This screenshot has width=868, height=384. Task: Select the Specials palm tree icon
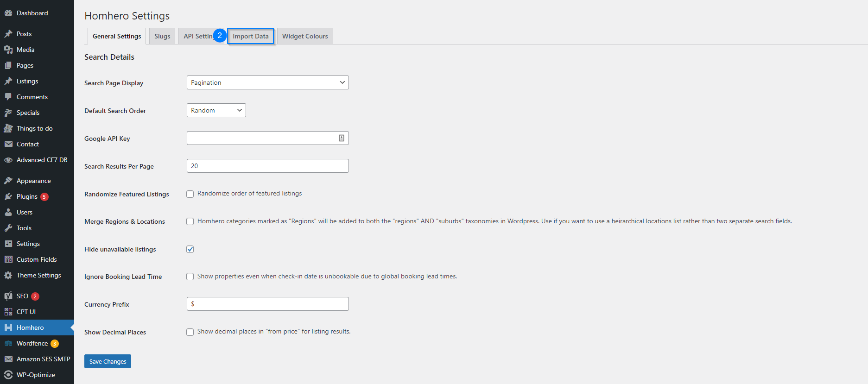8,113
